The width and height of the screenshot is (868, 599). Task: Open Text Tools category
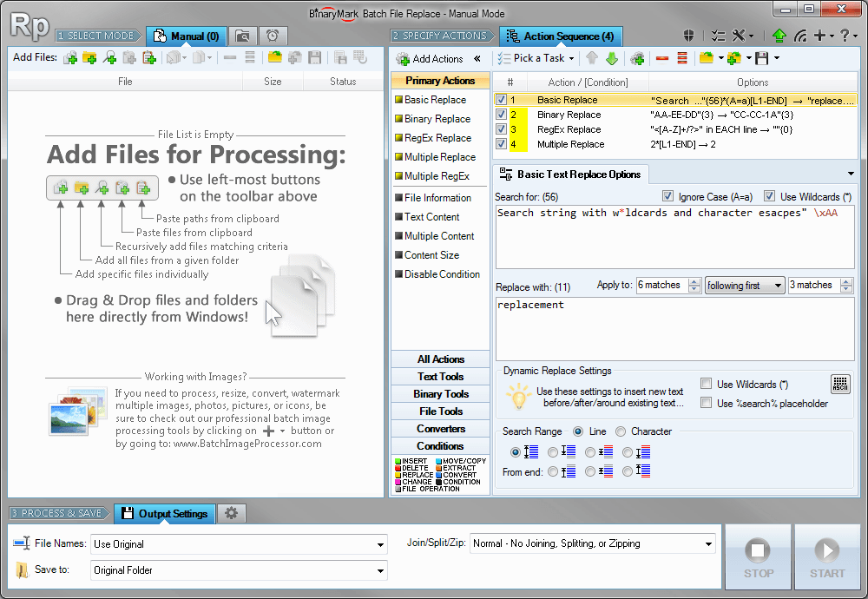click(441, 377)
